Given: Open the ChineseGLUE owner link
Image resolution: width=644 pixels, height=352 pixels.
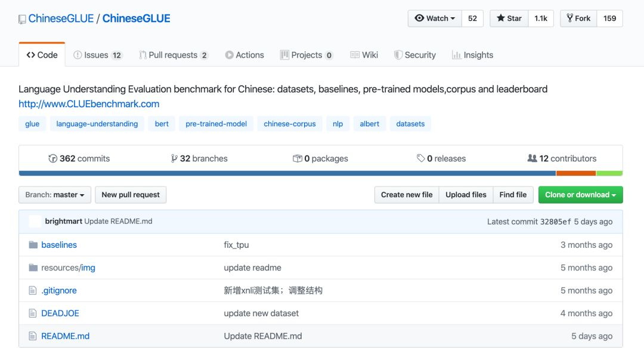Looking at the screenshot, I should [x=61, y=18].
